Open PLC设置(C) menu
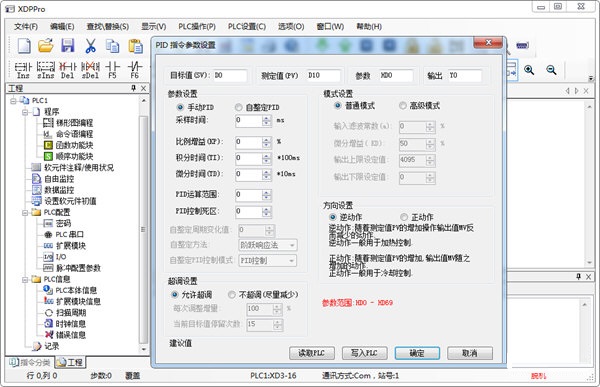Viewport: 600px width, 387px height. tap(247, 26)
